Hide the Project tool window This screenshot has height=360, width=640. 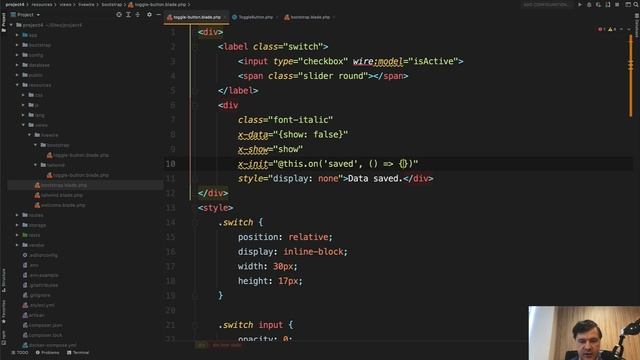[x=158, y=15]
